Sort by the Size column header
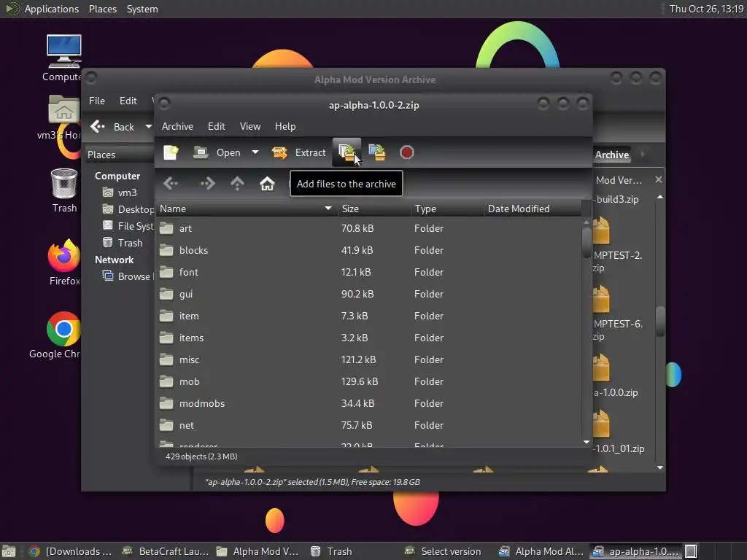Viewport: 747px width, 560px height. point(374,209)
